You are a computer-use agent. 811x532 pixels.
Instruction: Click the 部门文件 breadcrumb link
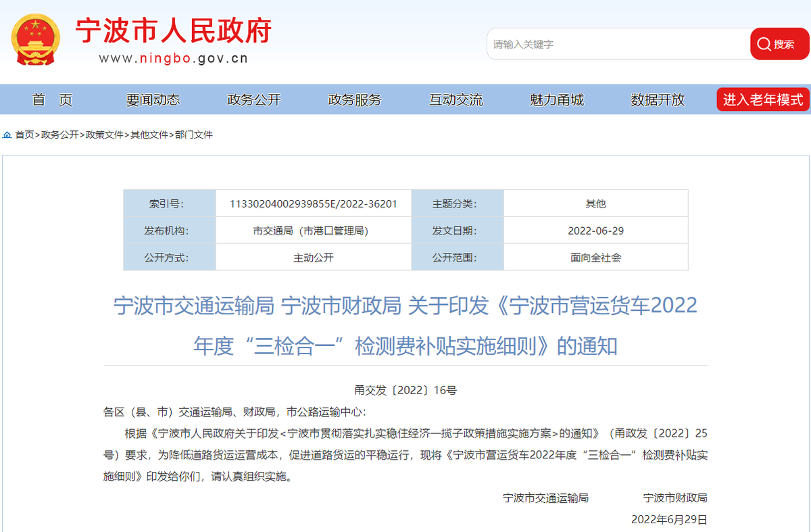pos(194,135)
